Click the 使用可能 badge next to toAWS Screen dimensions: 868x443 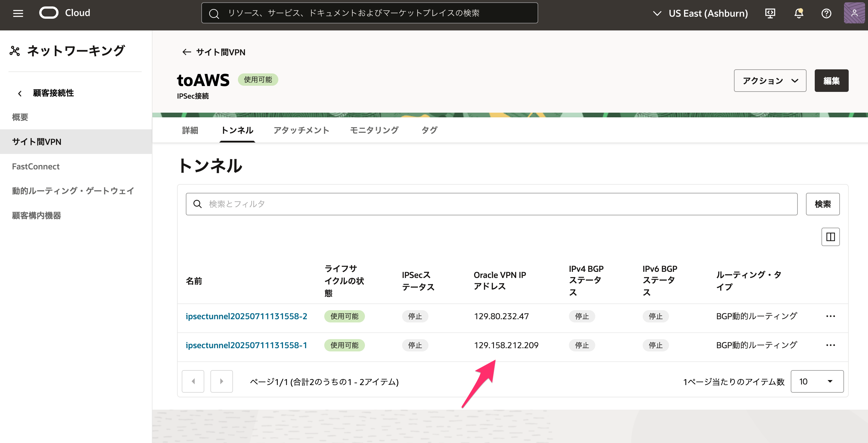tap(258, 80)
